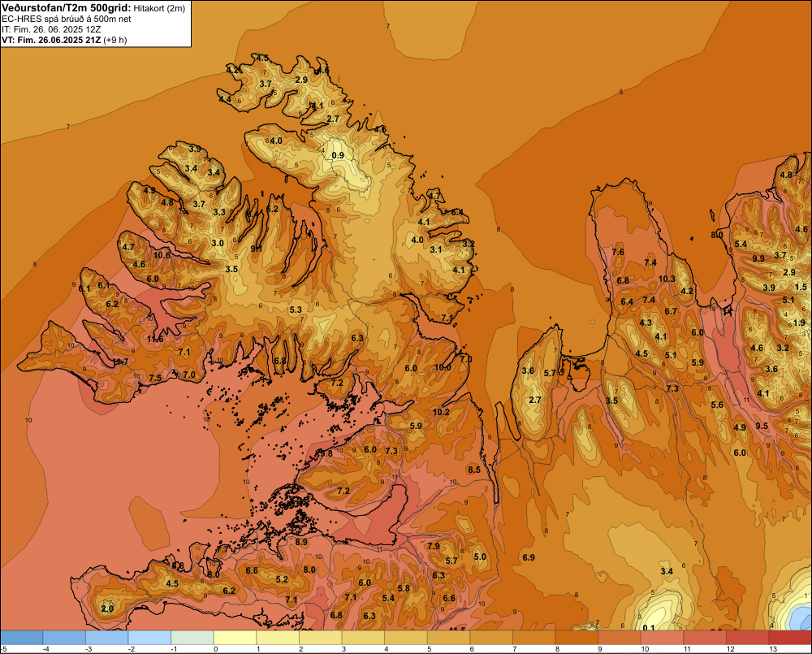Viewport: 812px width, 654px height.
Task: Select the legend swatch between -2 and -1
Action: click(149, 637)
